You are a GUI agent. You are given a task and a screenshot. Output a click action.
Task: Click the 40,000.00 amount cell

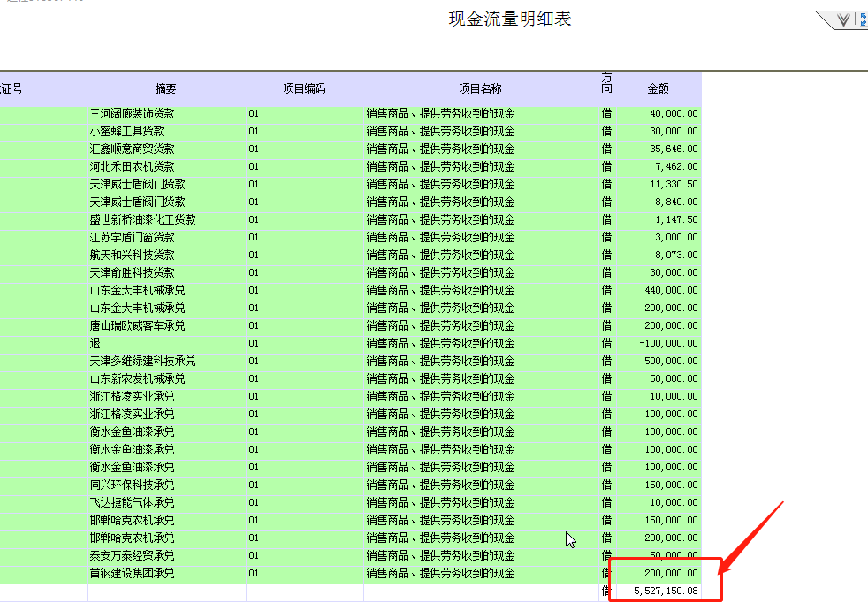click(659, 113)
